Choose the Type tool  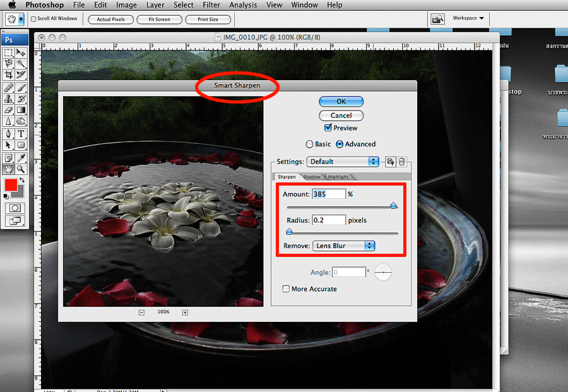pyautogui.click(x=21, y=133)
